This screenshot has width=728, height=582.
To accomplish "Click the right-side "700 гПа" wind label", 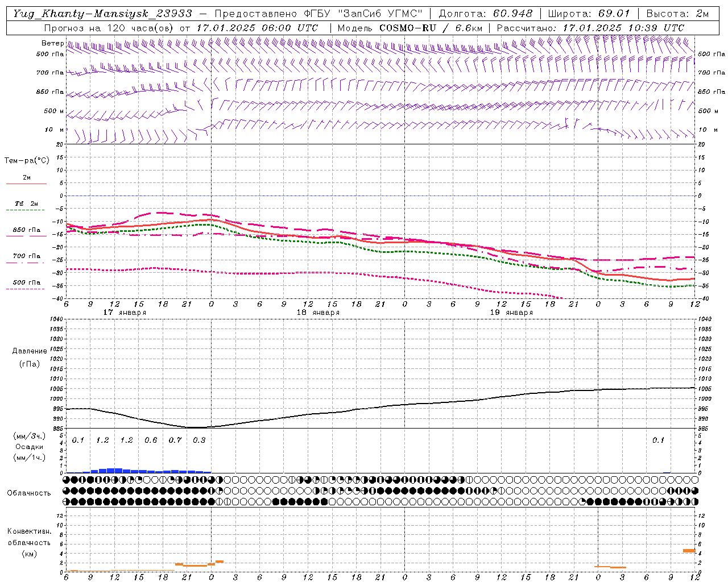I will point(712,73).
